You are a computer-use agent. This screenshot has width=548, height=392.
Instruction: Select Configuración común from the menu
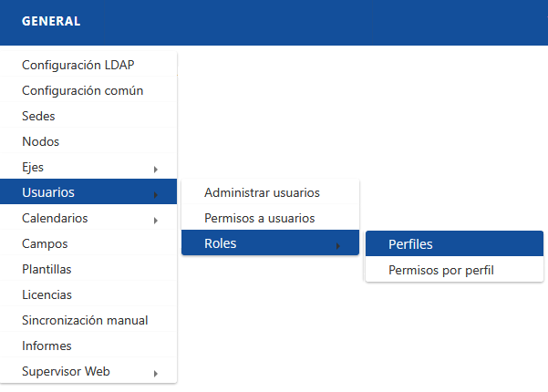point(82,91)
